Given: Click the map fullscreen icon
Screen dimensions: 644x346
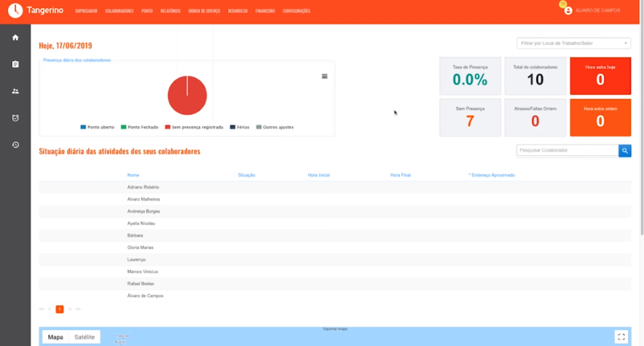Looking at the screenshot, I should pyautogui.click(x=621, y=337).
